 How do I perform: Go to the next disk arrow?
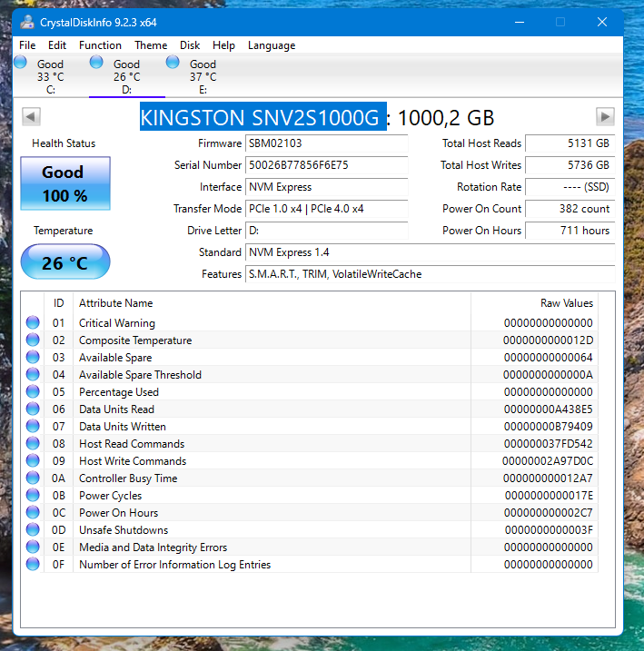pyautogui.click(x=605, y=116)
